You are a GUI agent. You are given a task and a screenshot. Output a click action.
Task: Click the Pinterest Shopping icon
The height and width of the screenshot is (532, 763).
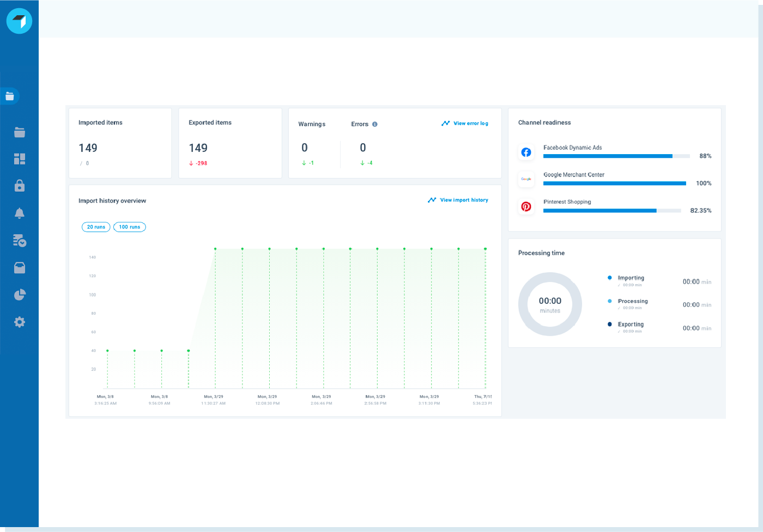(526, 206)
